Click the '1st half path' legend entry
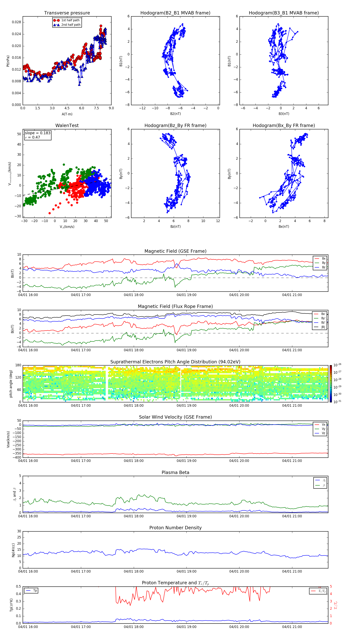The width and height of the screenshot is (351, 644). click(67, 20)
